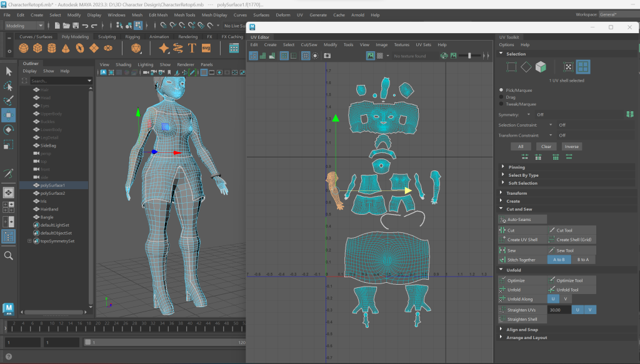
Task: Select the Rotate tool in toolbox
Action: (x=9, y=130)
